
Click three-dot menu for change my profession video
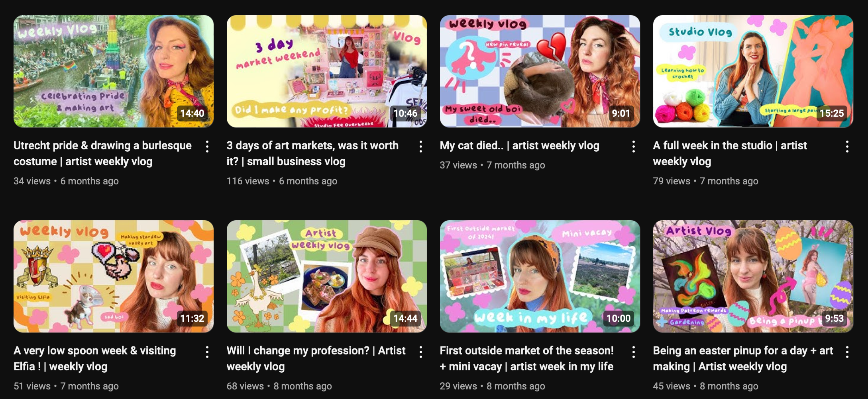click(421, 352)
